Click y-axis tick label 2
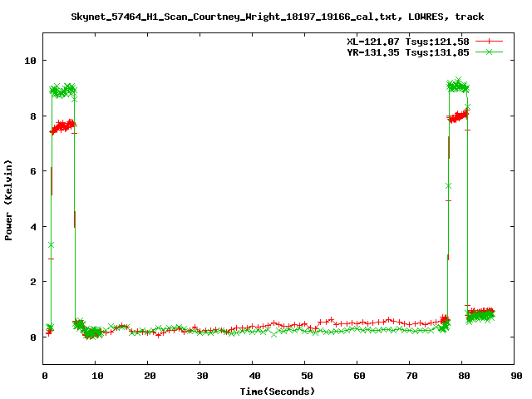 (x=33, y=282)
